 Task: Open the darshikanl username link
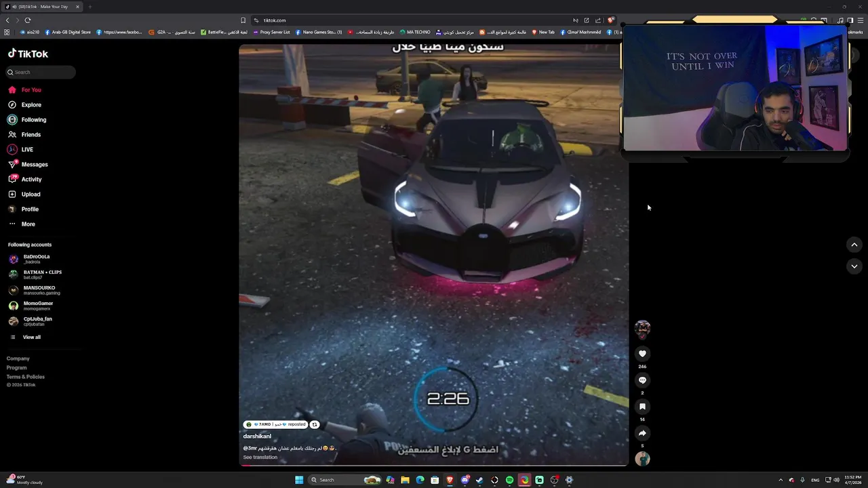[x=257, y=436]
